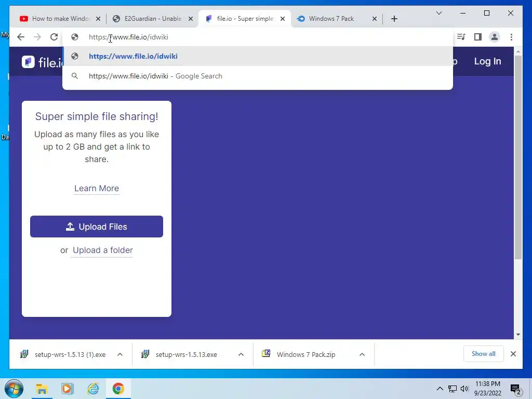Show hidden system tray icons
The width and height of the screenshot is (532, 399).
(x=440, y=389)
